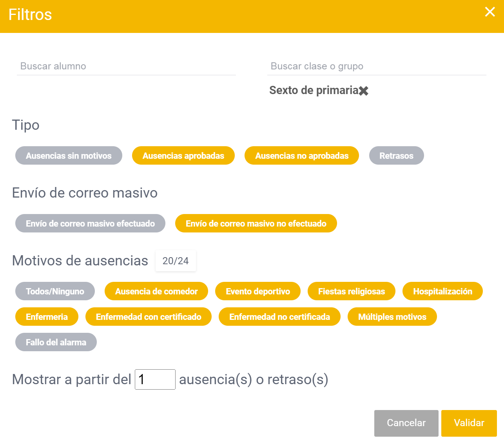The width and height of the screenshot is (504, 441).
Task: Remove the Sexto de primaria filter tag
Action: (x=364, y=91)
